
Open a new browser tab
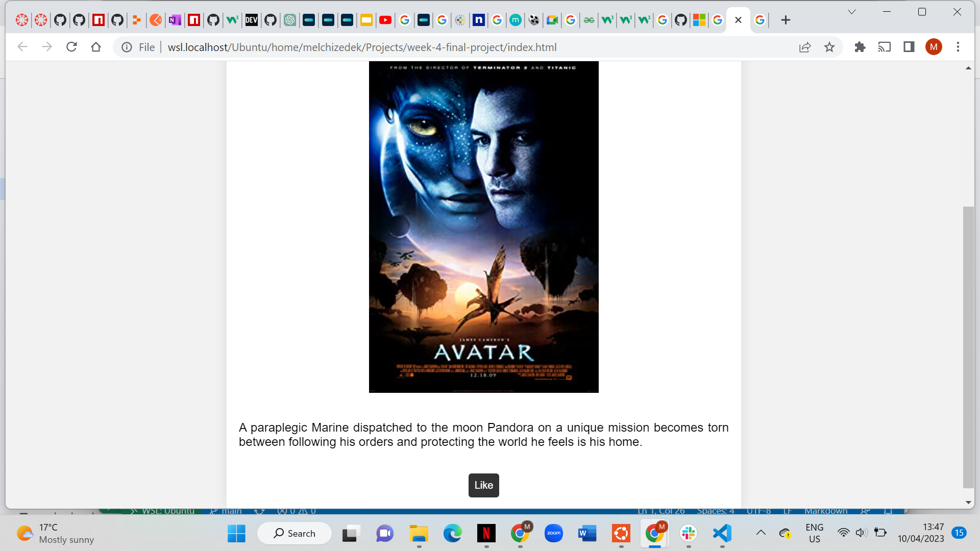coord(786,20)
